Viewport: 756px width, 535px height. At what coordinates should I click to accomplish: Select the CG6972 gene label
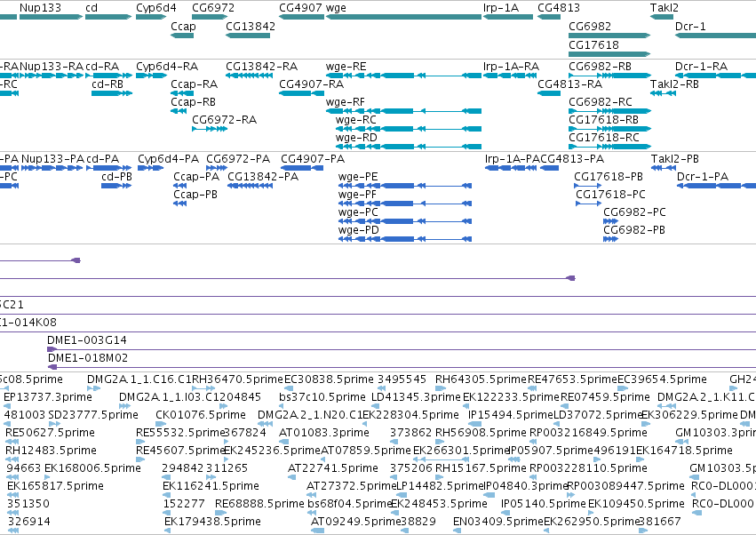pos(213,8)
